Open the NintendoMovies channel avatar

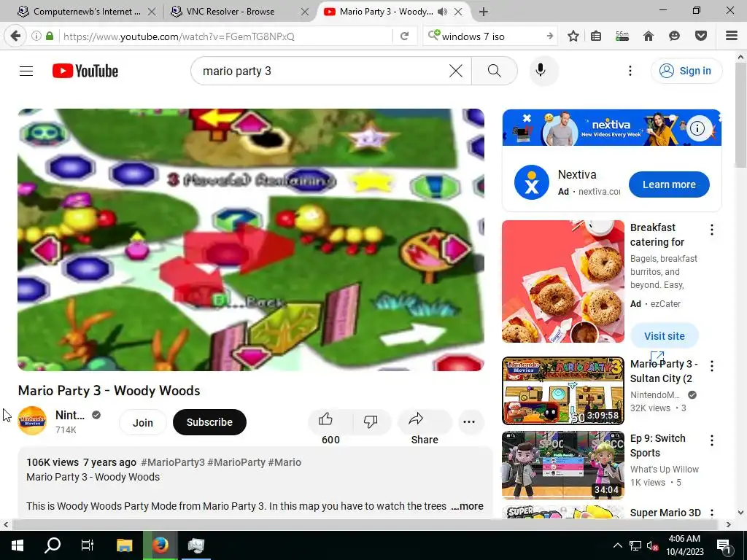tap(32, 421)
